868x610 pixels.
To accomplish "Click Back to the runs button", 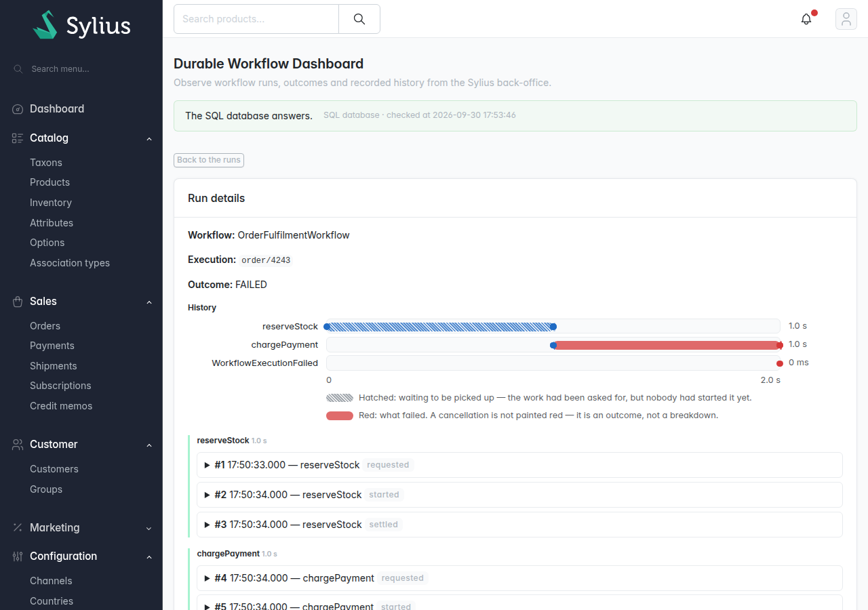I will tap(209, 160).
